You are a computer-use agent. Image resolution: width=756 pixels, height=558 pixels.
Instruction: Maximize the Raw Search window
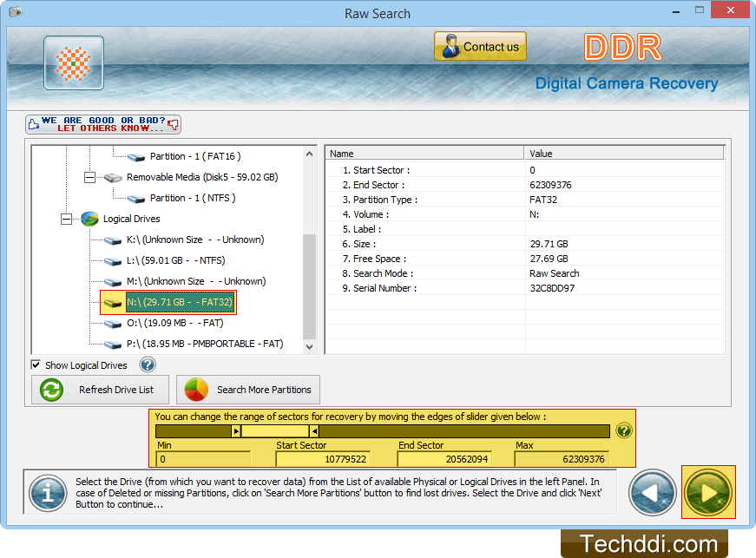(700, 10)
